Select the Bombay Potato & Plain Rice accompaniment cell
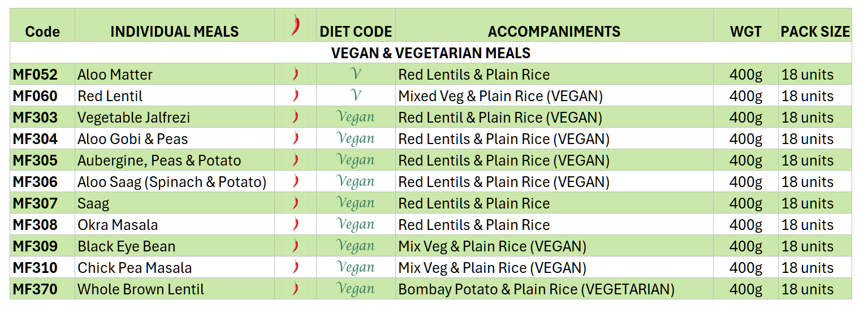Viewport: 868px width, 313px height. click(x=536, y=289)
